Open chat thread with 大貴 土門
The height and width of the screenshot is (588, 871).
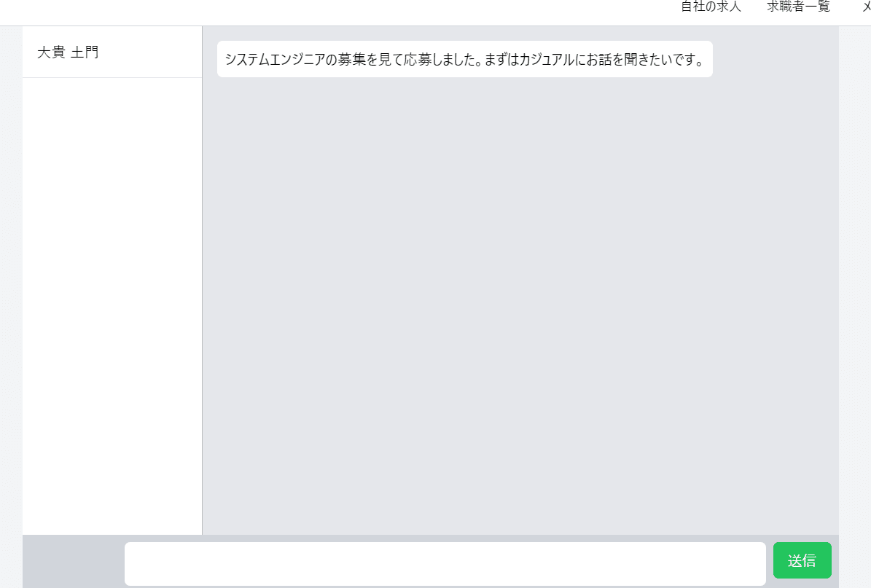112,52
